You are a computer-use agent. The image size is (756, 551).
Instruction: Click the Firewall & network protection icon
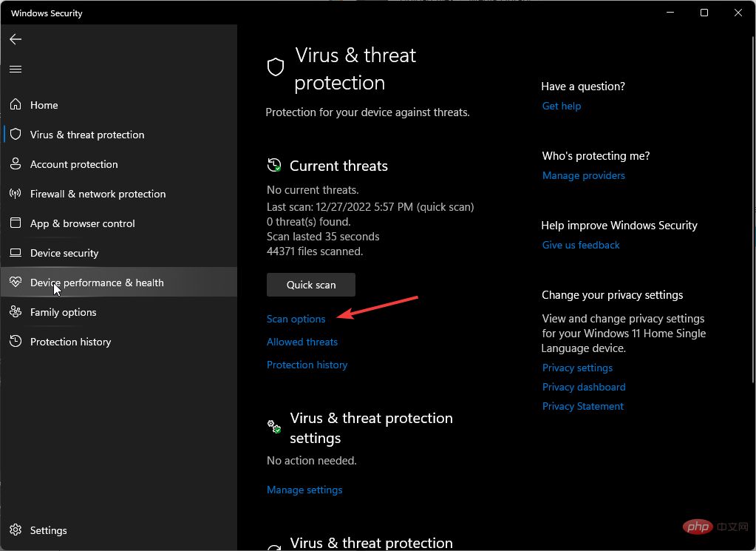(x=16, y=194)
